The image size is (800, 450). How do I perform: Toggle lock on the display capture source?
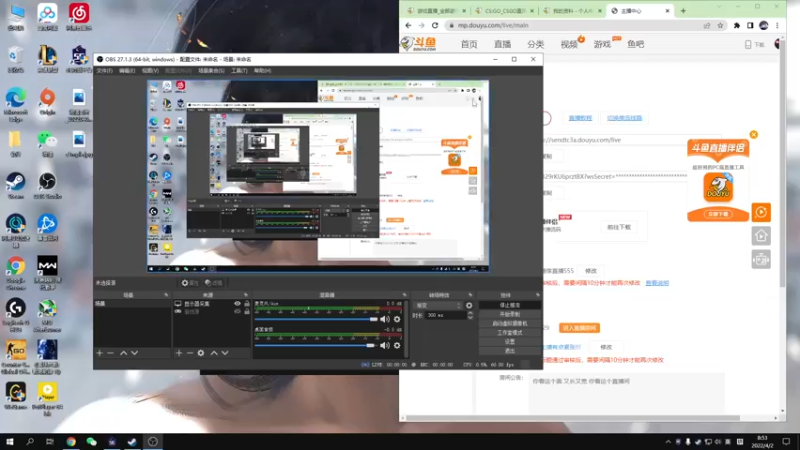[247, 304]
